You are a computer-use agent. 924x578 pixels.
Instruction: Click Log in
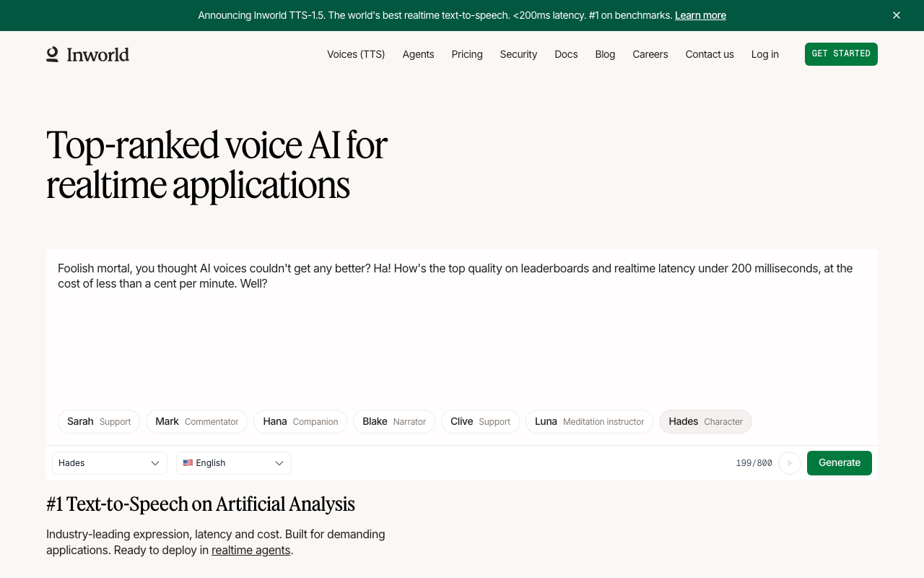765,54
